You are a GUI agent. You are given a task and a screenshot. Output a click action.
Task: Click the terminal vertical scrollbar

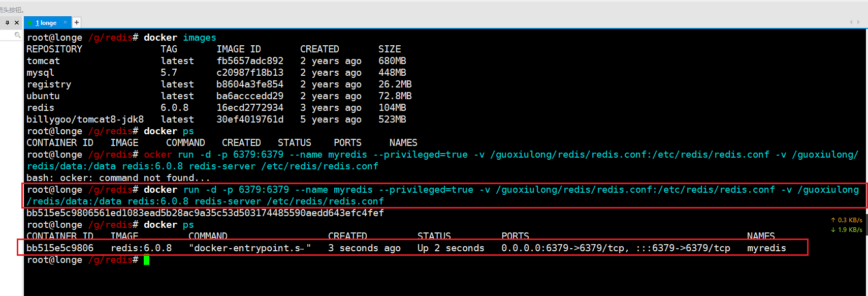pos(867,163)
